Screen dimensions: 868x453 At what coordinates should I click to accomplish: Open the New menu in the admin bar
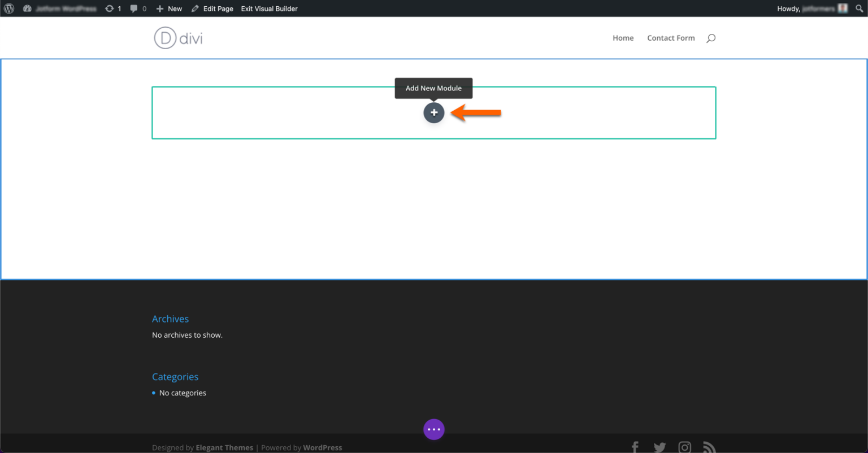(x=169, y=8)
